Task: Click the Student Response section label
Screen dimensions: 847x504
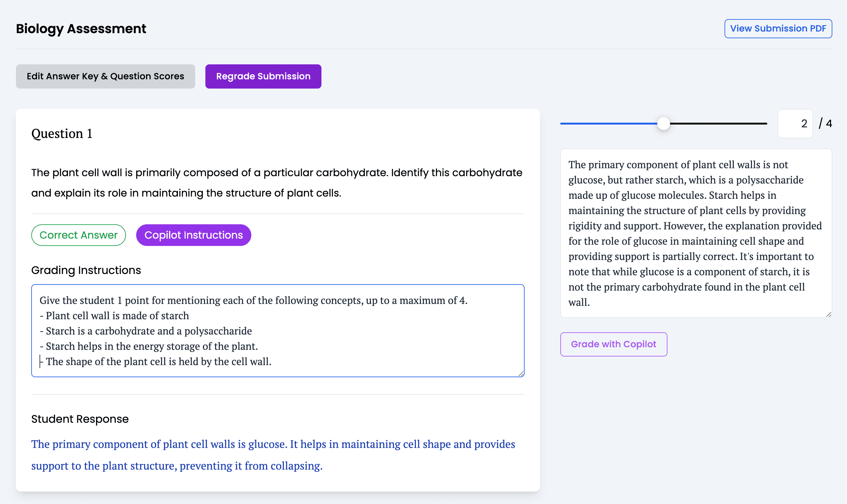Action: point(80,419)
